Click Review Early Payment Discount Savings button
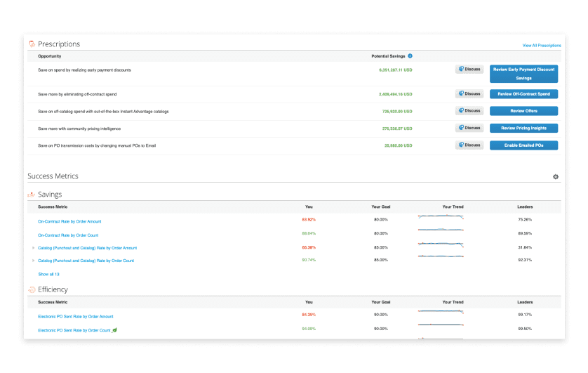Viewport: 588px width, 373px height. tap(523, 74)
